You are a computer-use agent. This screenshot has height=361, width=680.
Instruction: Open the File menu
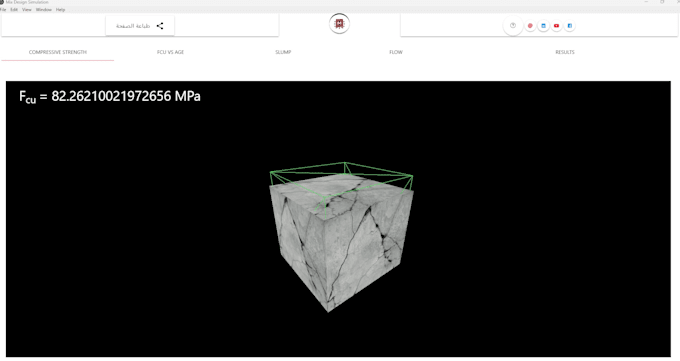pos(3,10)
